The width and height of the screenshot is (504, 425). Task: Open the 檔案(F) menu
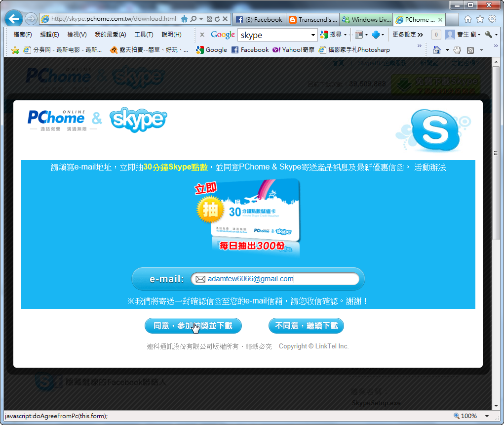coord(23,35)
